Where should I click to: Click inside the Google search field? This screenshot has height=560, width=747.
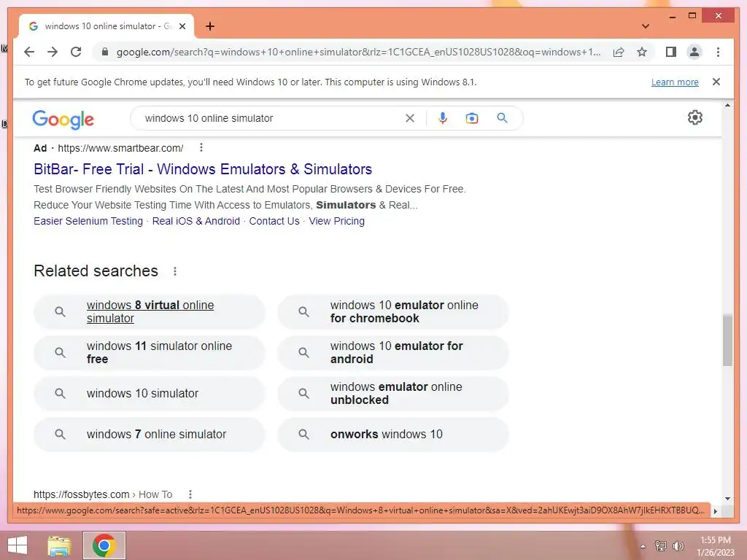(271, 118)
